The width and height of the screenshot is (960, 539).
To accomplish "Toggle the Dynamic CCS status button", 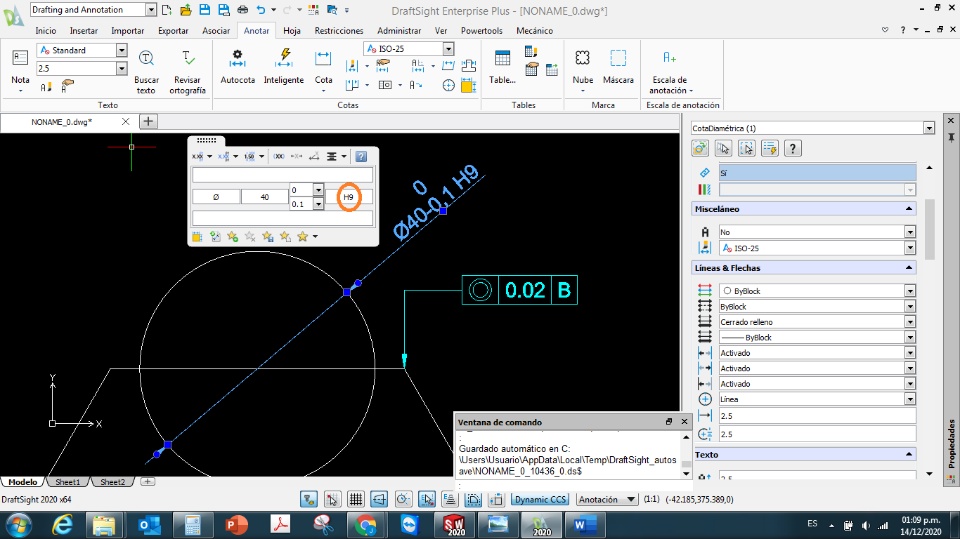I will click(539, 499).
